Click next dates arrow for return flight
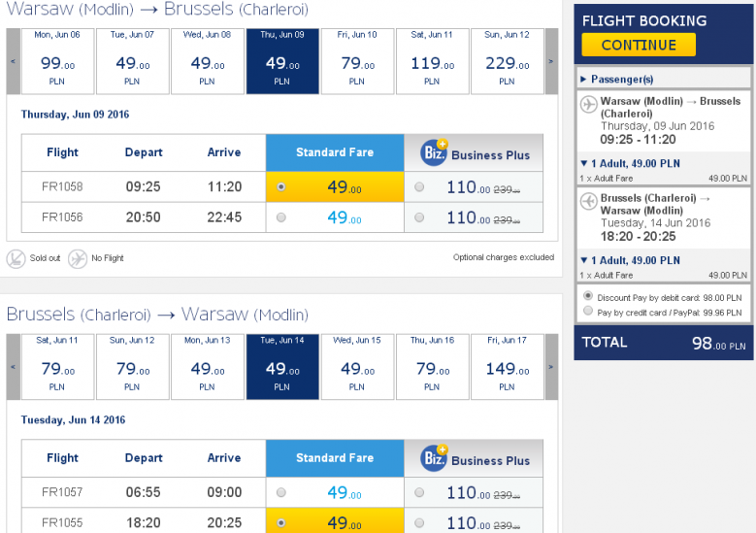 [551, 367]
